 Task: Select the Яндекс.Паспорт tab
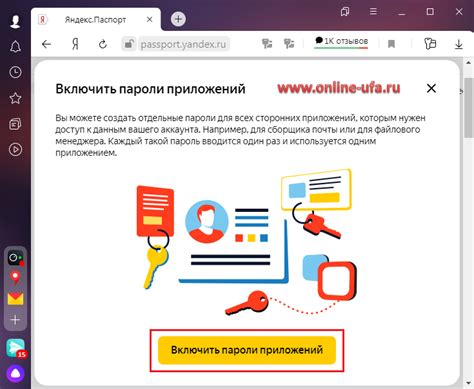(96, 20)
